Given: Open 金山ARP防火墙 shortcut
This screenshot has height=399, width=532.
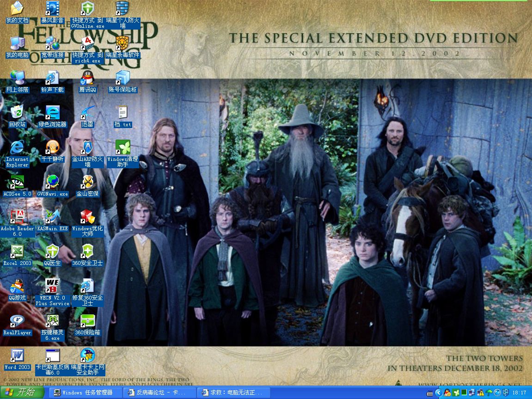Looking at the screenshot, I should (x=87, y=153).
